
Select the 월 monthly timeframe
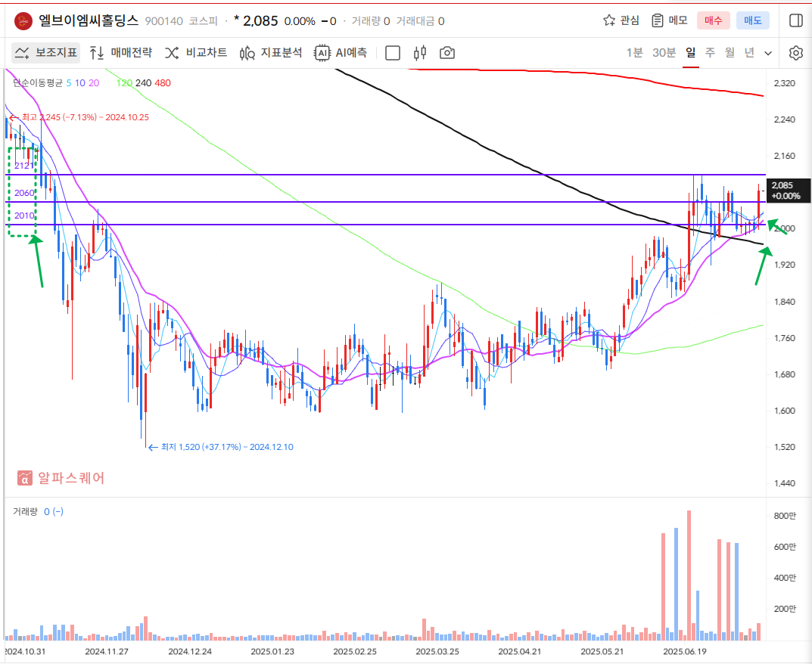point(730,53)
